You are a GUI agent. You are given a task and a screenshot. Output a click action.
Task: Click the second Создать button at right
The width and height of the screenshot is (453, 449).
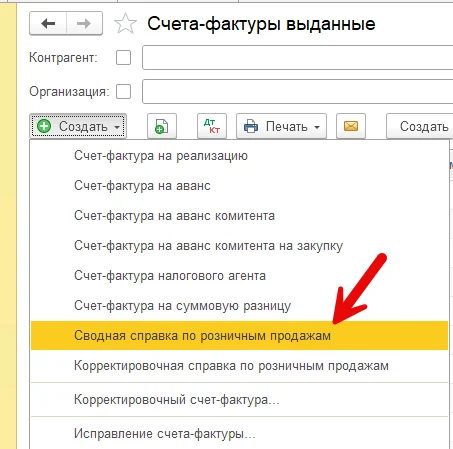pos(420,126)
